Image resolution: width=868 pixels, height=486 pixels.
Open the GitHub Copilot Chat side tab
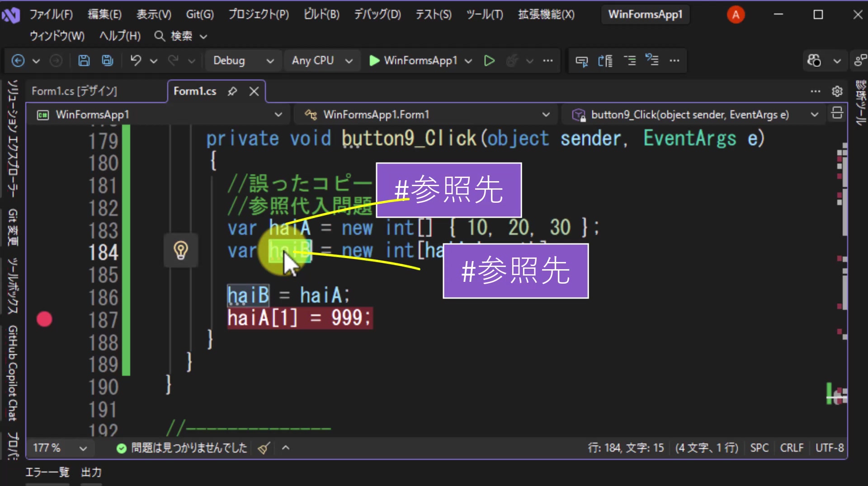13,373
